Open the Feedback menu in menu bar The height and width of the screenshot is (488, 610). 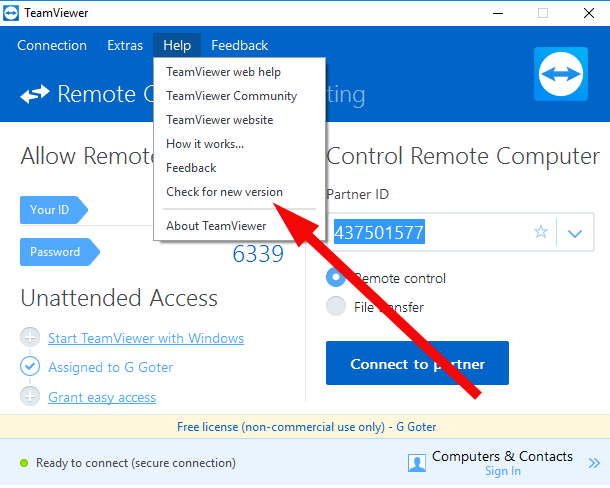click(x=240, y=46)
